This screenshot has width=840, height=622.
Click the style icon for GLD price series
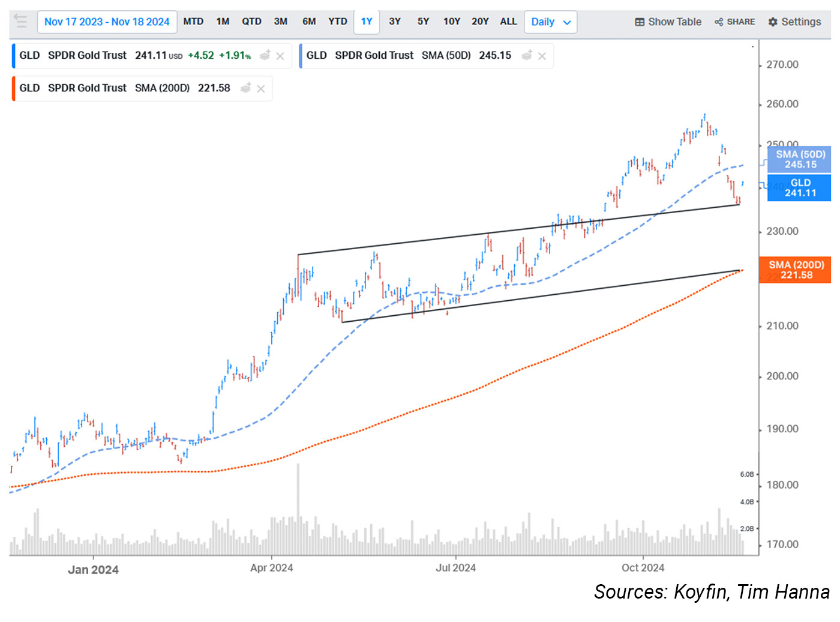pyautogui.click(x=265, y=55)
